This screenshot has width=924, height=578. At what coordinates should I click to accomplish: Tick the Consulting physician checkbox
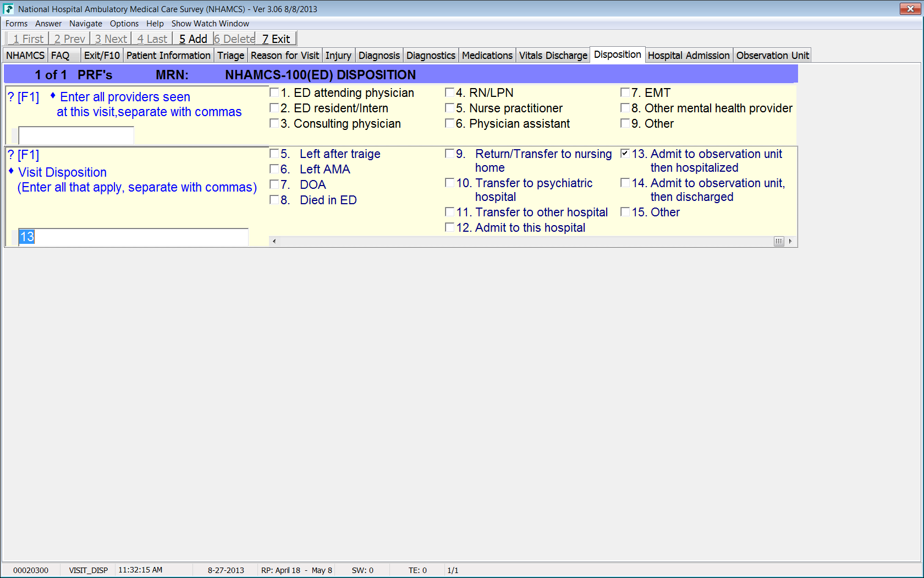pos(274,123)
